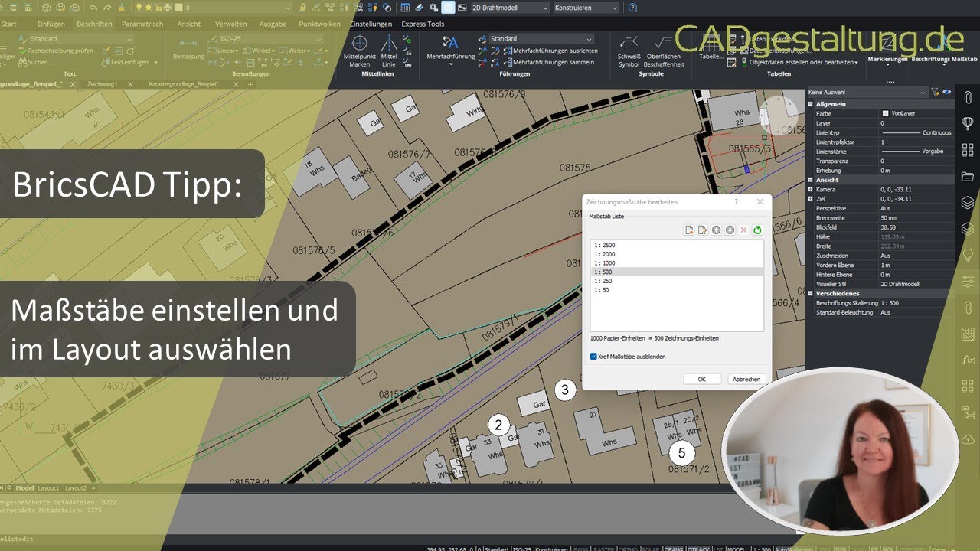Viewport: 980px width, 551px height.
Task: Click the VonLayer color swatch
Action: tap(886, 113)
